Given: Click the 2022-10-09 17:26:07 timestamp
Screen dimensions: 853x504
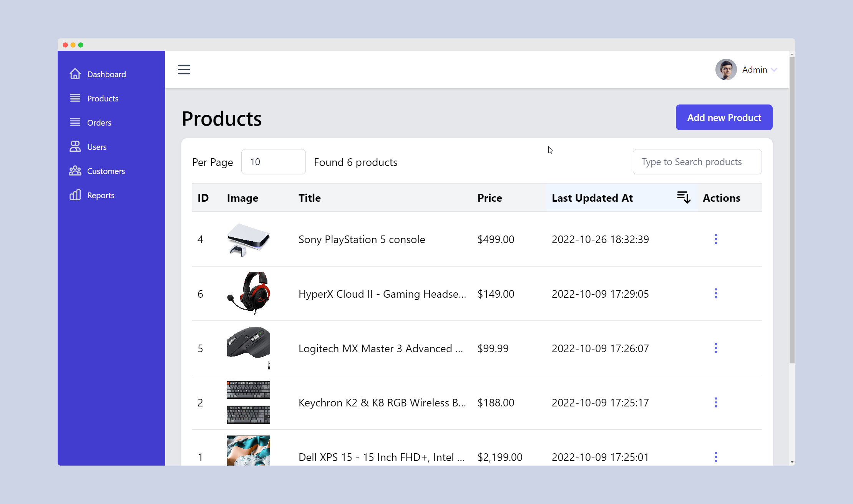Looking at the screenshot, I should click(x=600, y=348).
